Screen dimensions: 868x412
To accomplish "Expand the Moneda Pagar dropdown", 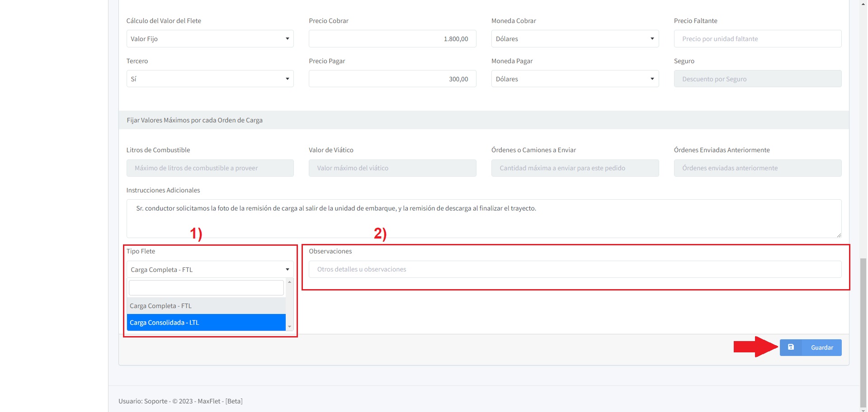I will [575, 79].
